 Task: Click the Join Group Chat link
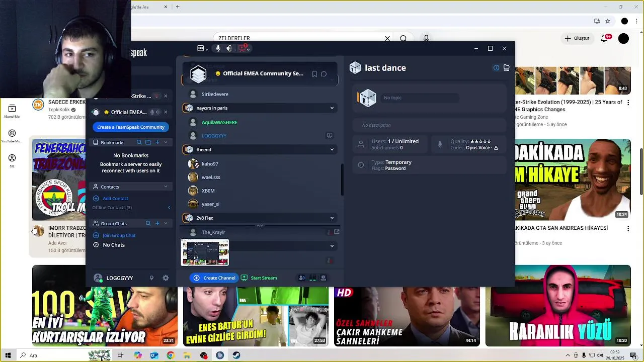pos(119,235)
